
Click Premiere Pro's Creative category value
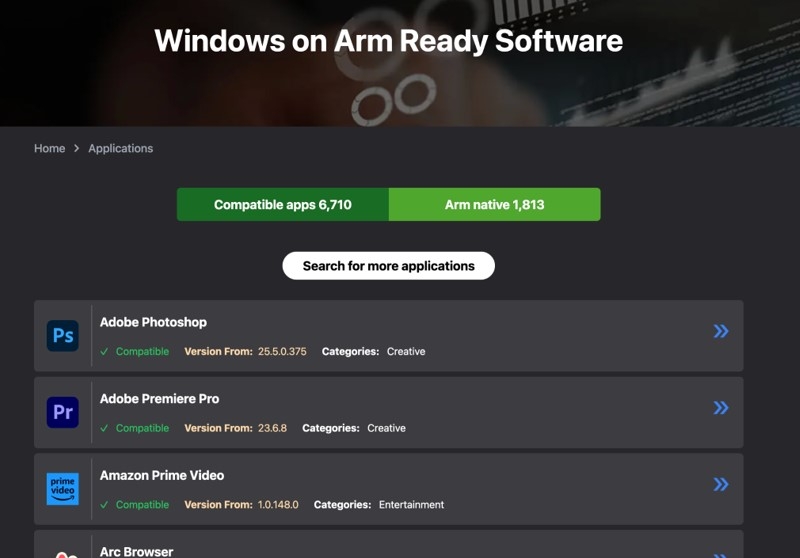pos(386,428)
